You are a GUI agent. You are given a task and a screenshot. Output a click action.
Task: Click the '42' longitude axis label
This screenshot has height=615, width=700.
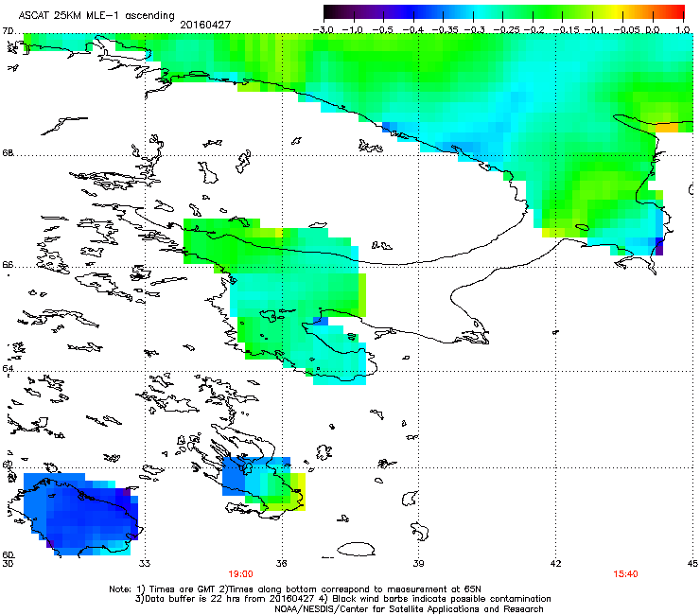[x=555, y=564]
